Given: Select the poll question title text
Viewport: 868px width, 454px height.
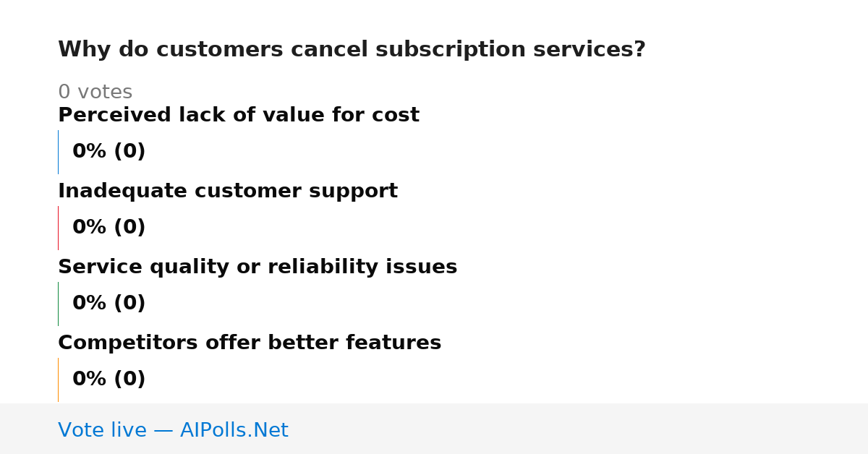Looking at the screenshot, I should click(x=352, y=50).
